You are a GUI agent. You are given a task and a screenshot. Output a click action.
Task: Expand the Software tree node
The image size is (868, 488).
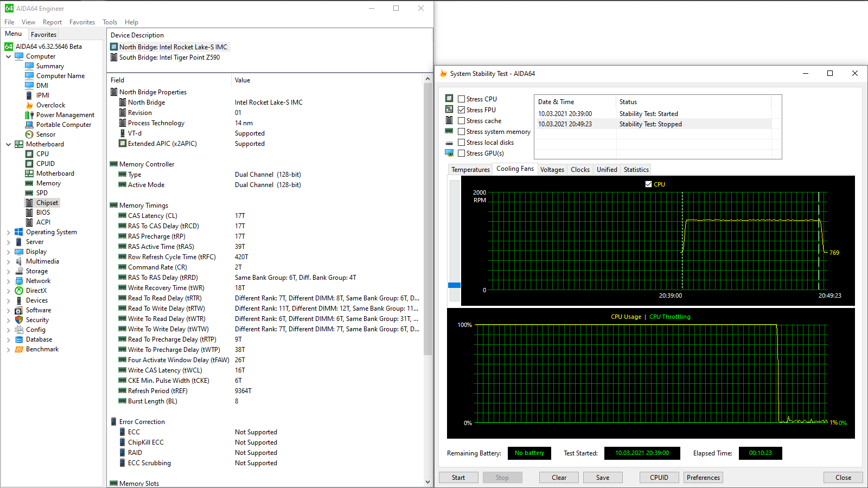tap(9, 310)
